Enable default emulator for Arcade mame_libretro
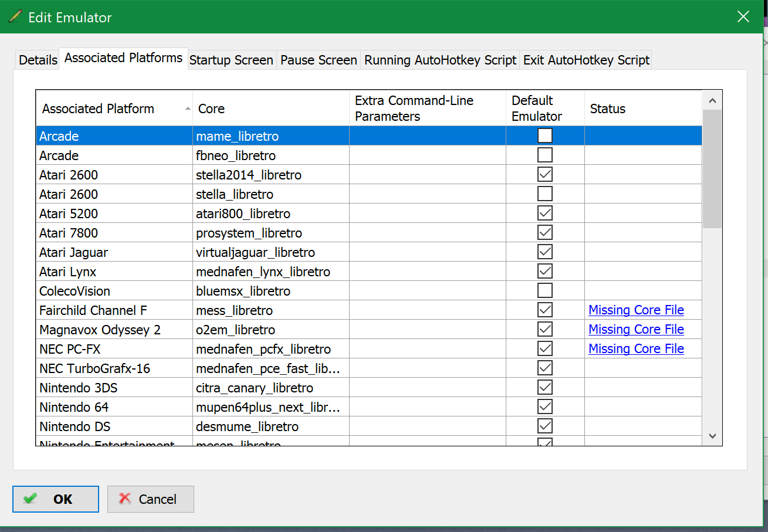The width and height of the screenshot is (768, 532). tap(545, 136)
